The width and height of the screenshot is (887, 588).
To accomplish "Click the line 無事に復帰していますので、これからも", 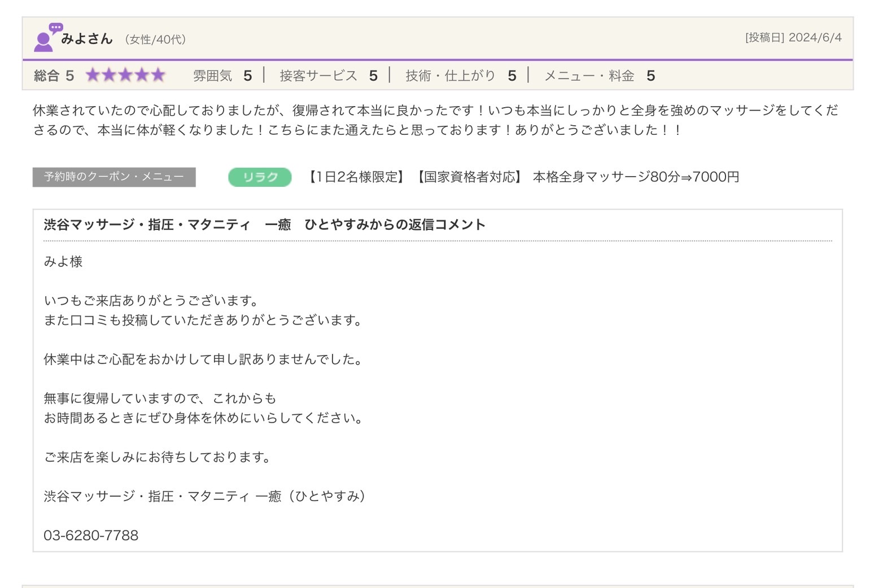I will [x=160, y=398].
